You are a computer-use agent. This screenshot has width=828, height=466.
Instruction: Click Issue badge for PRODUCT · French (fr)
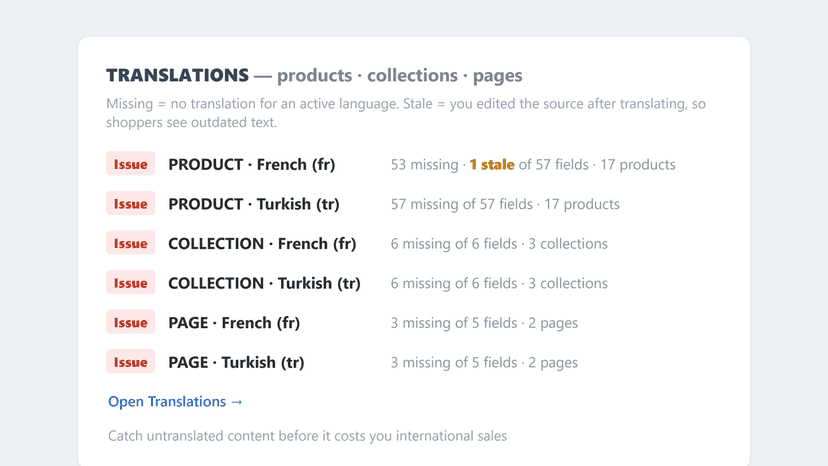tap(130, 164)
